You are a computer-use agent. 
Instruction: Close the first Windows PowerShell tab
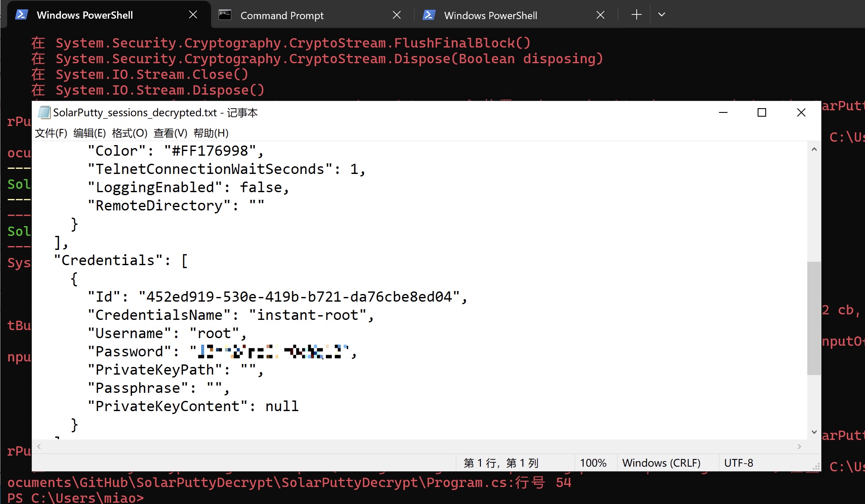(x=193, y=15)
